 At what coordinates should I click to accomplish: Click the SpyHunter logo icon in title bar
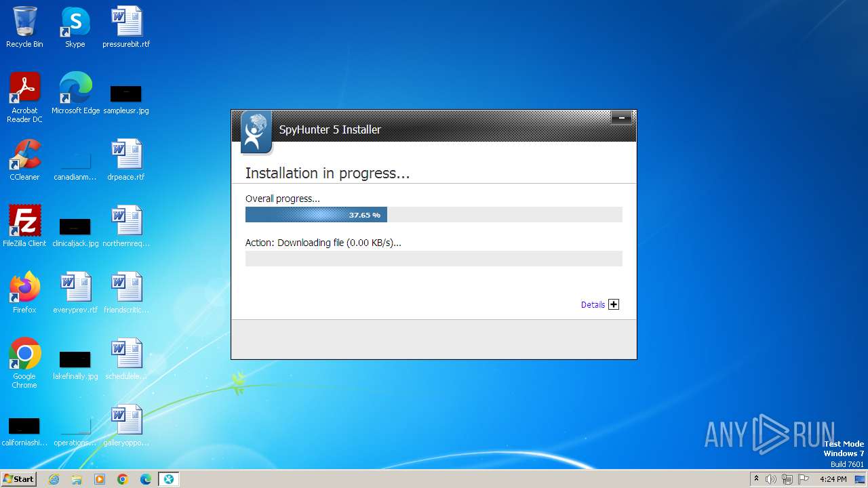click(256, 132)
